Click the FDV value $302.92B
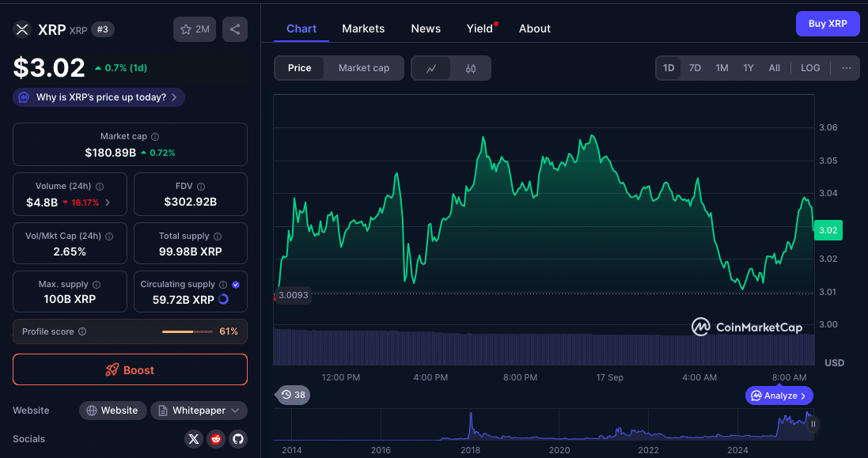 (x=191, y=202)
